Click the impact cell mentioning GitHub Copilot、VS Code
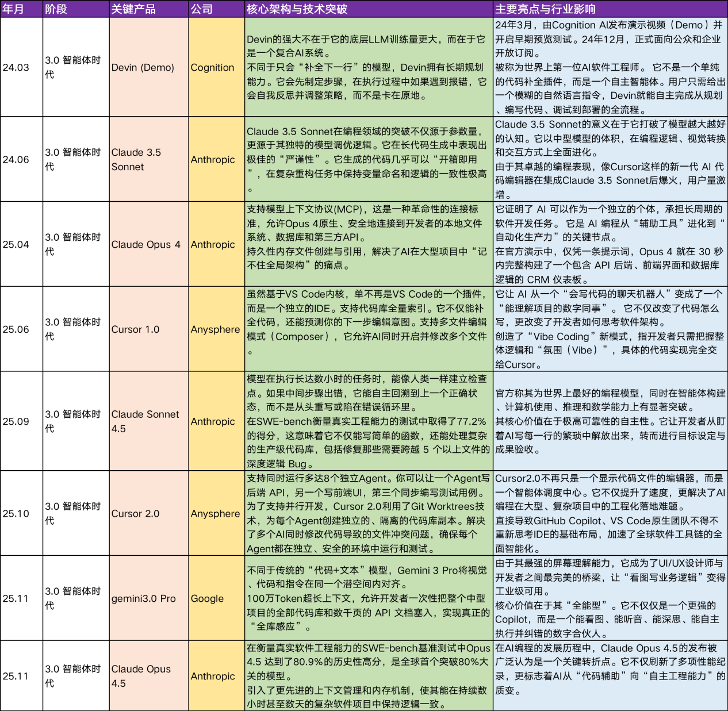This screenshot has height=711, width=728. [x=610, y=513]
